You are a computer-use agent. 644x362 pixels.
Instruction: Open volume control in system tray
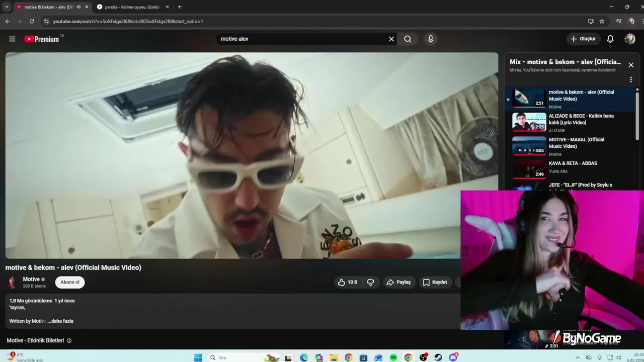coord(618,357)
